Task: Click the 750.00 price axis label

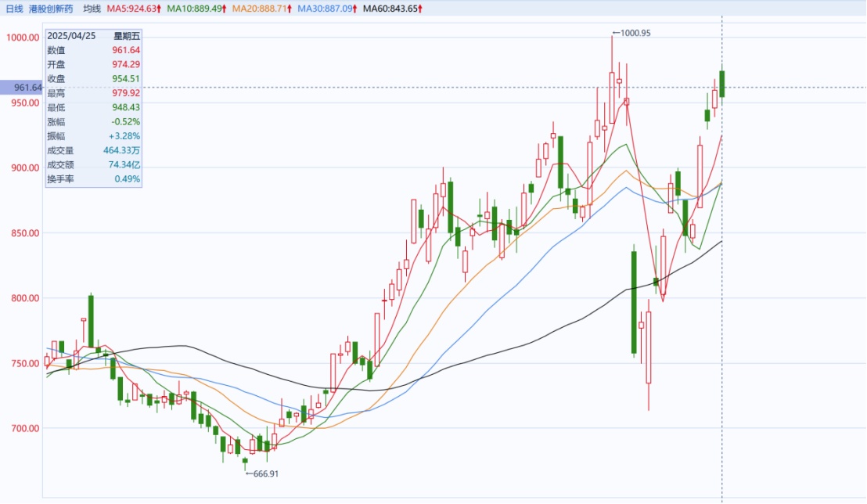Action: pos(26,363)
